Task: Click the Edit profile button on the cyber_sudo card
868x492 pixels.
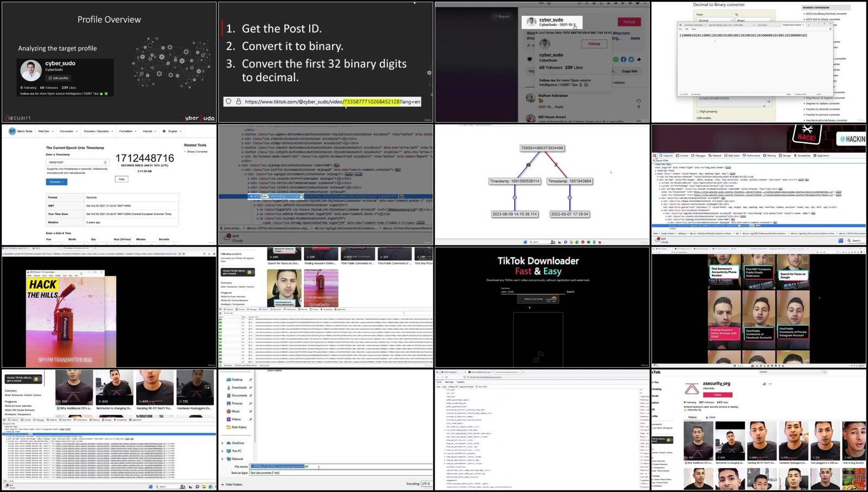Action: (x=58, y=78)
